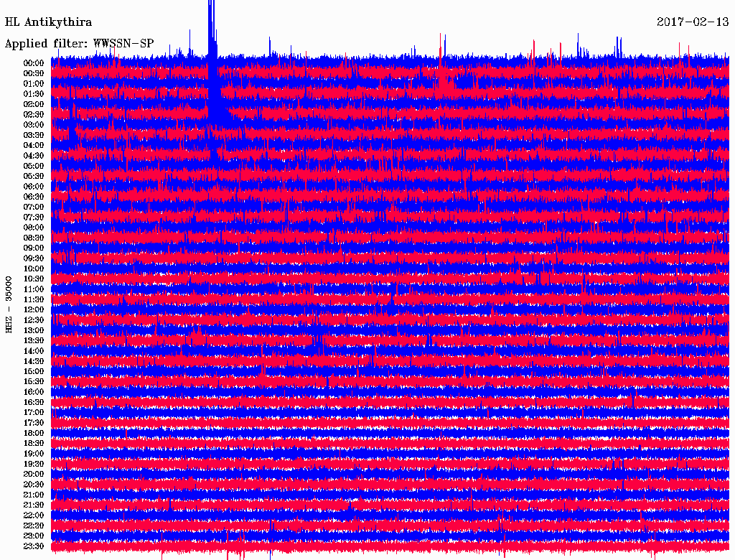Image resolution: width=735 pixels, height=560 pixels.
Task: Select the 06:00 time label
Action: tap(34, 186)
